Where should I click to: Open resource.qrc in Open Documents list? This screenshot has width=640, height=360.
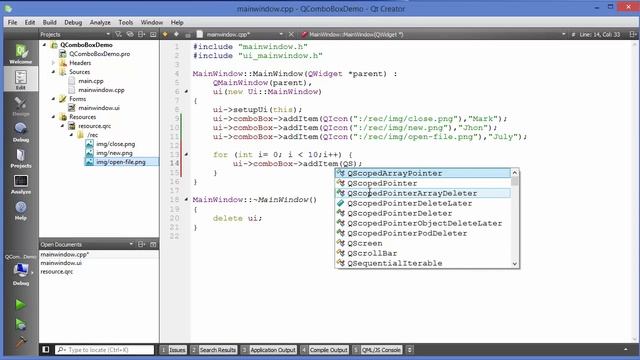point(57,271)
